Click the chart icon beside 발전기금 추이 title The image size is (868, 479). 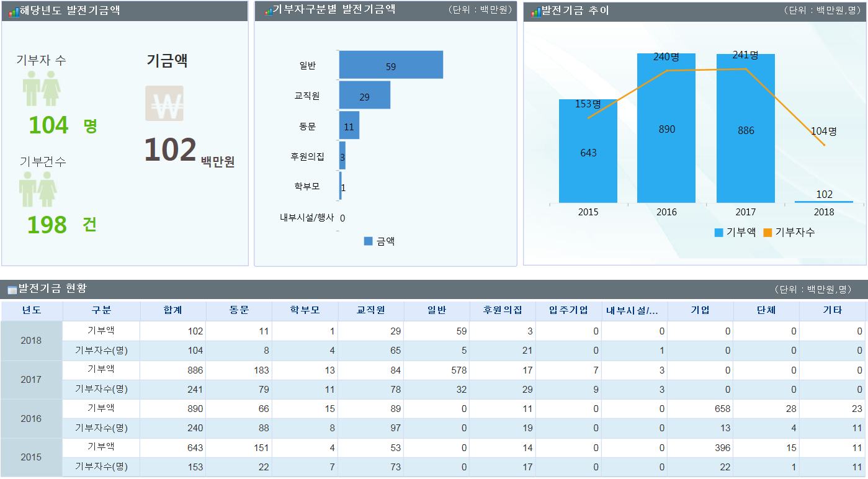click(x=535, y=12)
